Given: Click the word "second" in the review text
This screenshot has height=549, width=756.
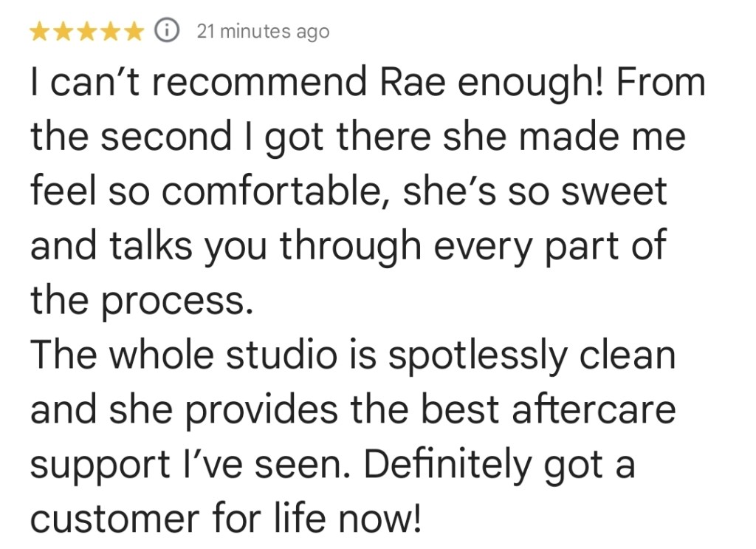Looking at the screenshot, I should (x=161, y=137).
